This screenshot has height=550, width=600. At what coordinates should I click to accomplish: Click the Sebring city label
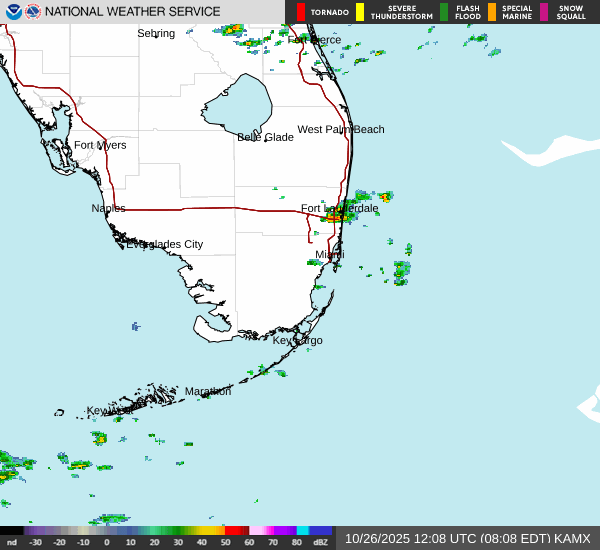156,34
